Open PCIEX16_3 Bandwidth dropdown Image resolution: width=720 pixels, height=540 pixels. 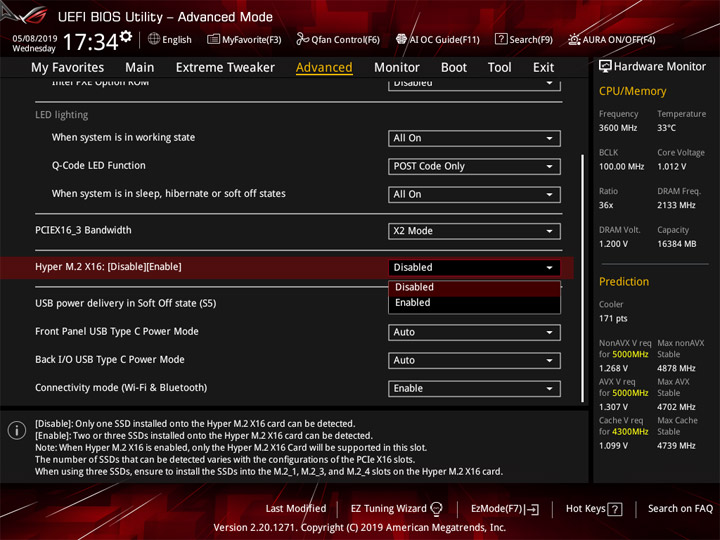[x=474, y=231]
